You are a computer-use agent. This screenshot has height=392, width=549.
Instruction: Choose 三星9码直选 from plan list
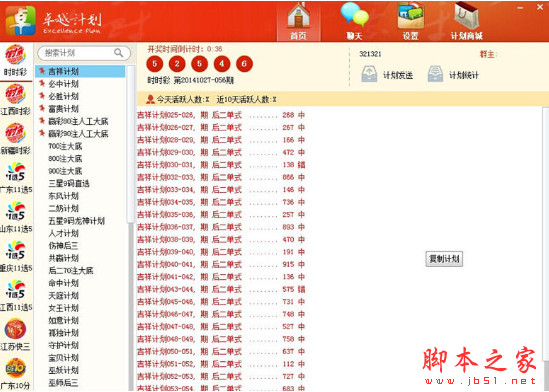click(69, 183)
